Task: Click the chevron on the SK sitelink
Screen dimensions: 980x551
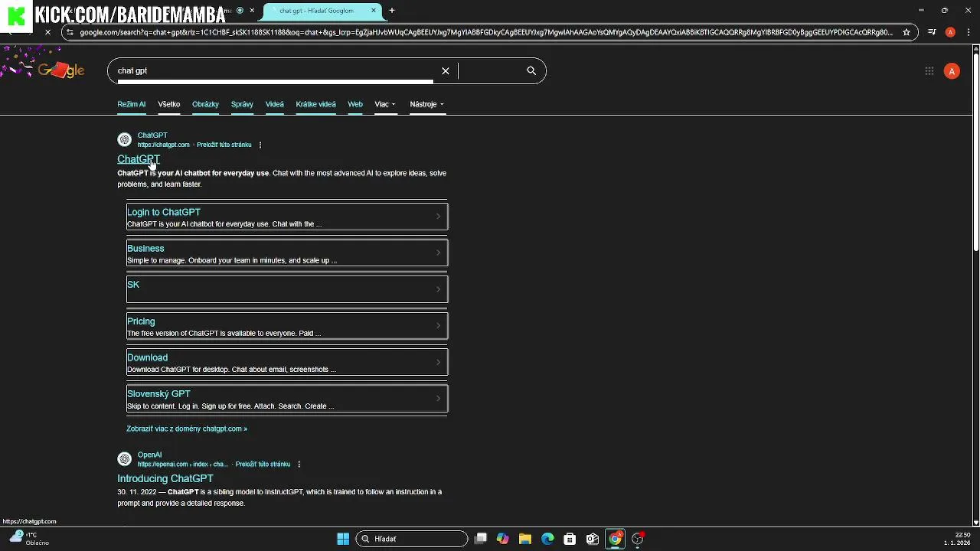Action: click(x=439, y=289)
